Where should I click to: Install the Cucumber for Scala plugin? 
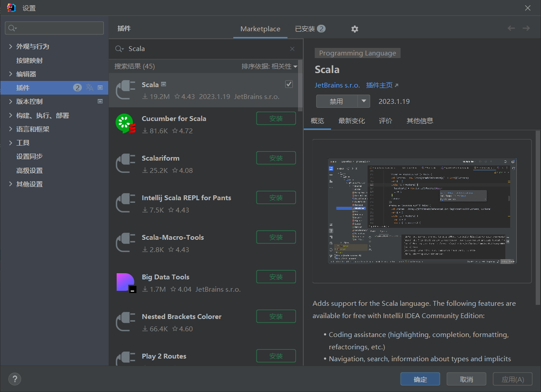point(276,118)
